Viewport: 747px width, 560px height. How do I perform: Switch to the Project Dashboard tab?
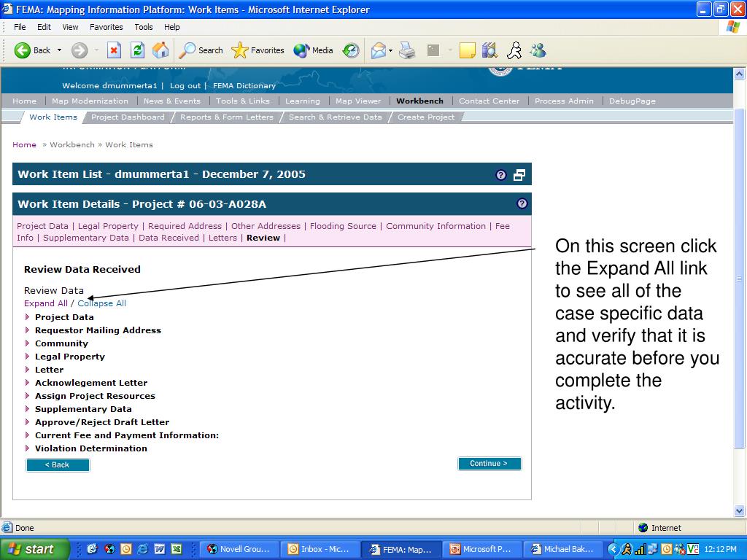click(128, 117)
